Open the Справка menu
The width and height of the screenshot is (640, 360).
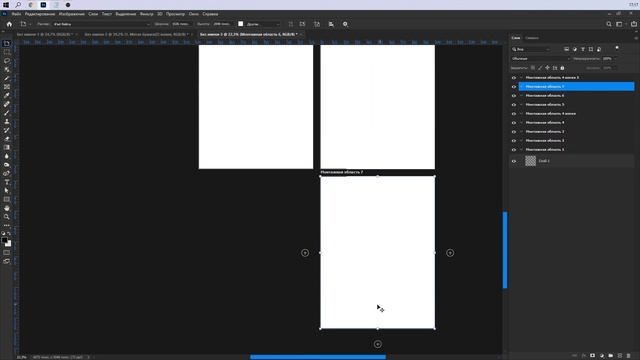click(210, 14)
